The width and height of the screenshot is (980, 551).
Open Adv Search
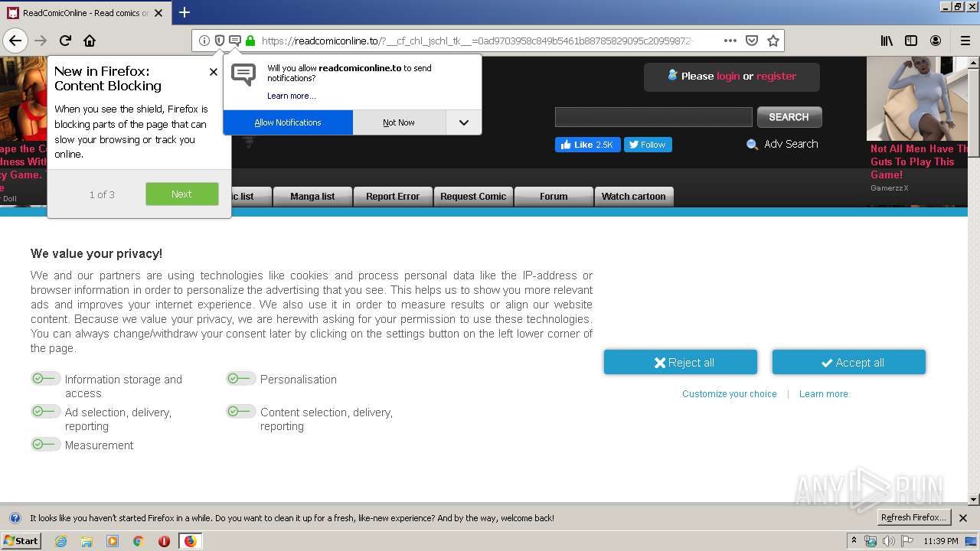pyautogui.click(x=782, y=144)
